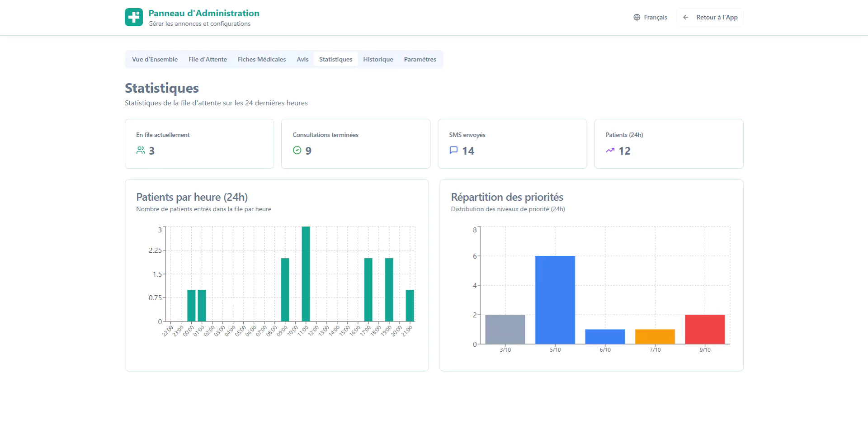Screen dimensions: 868x425
Task: Click the Retour à l'App button
Action: [x=710, y=17]
